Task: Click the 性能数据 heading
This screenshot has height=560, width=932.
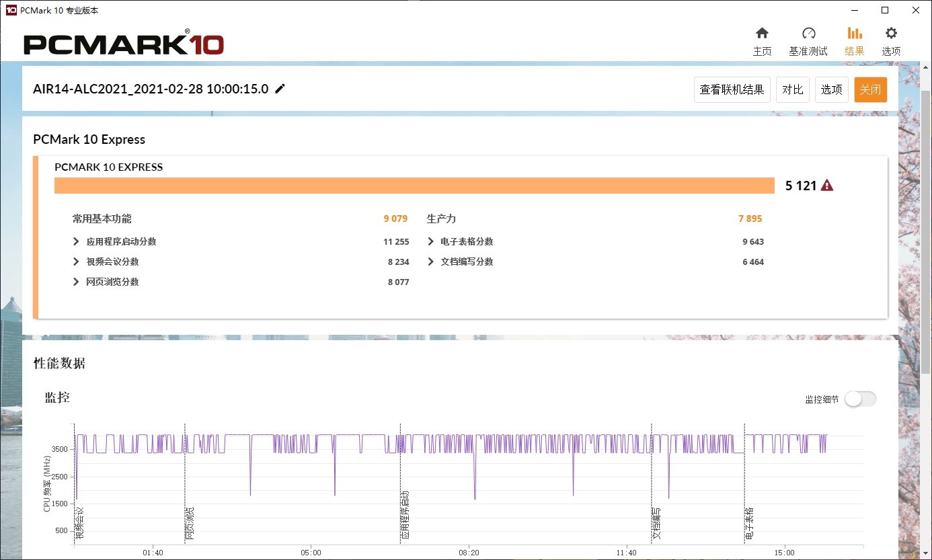Action: (60, 364)
